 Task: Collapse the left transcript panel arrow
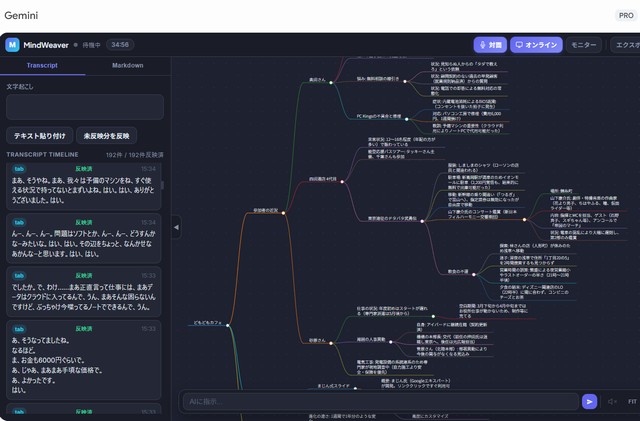pos(177,228)
